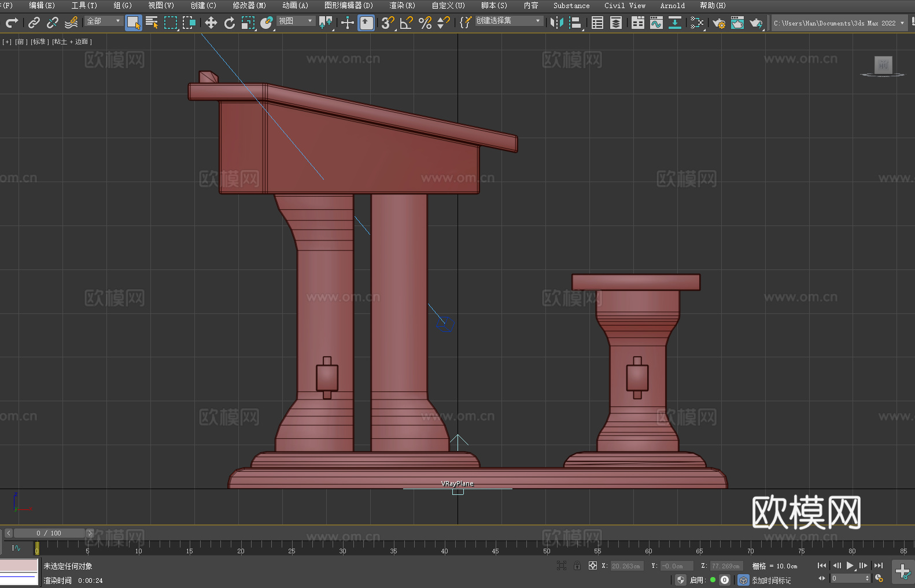The height and width of the screenshot is (588, 915).
Task: Toggle Angle Snap
Action: (406, 23)
